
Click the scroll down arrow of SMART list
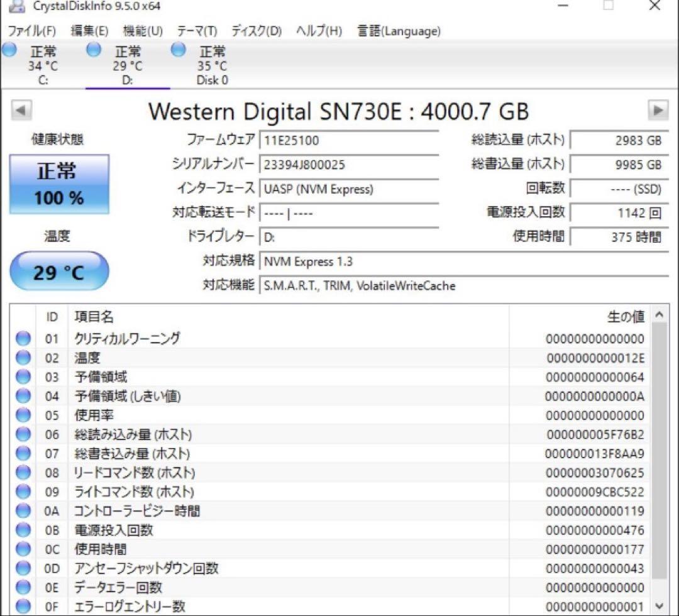tap(659, 605)
